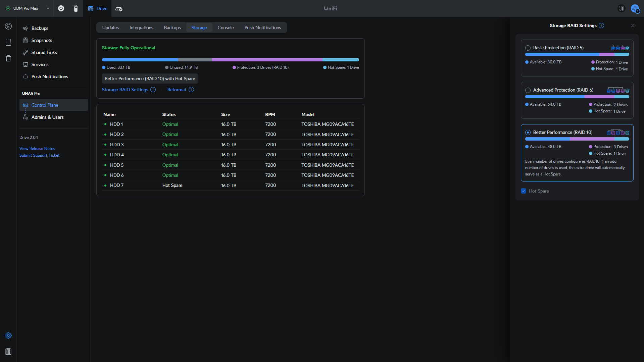Click the 'Unused: 14.9 TB' legend entry

[181, 67]
